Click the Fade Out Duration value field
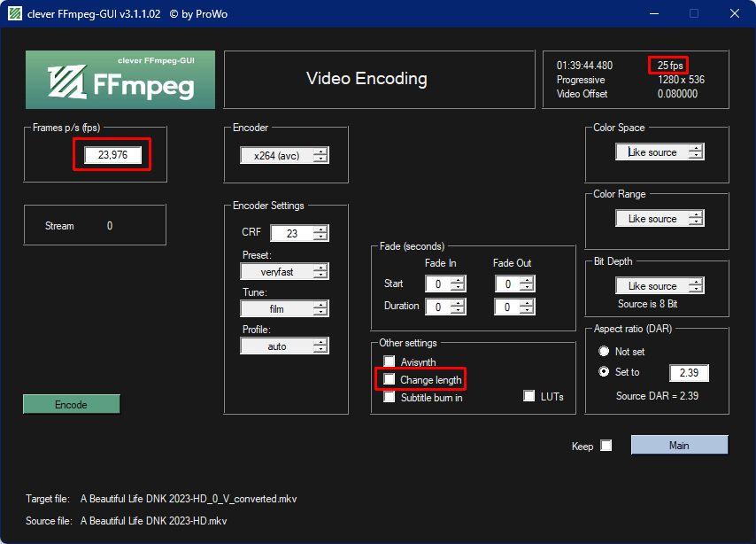 508,307
